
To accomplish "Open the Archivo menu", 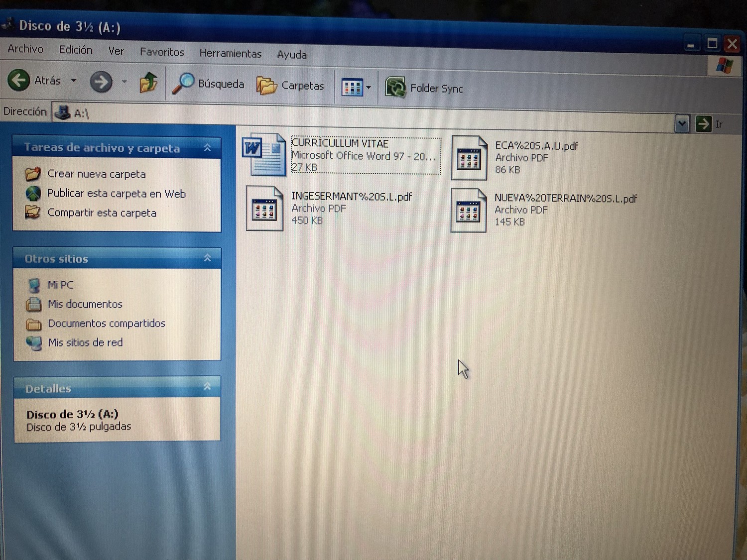I will tap(25, 49).
